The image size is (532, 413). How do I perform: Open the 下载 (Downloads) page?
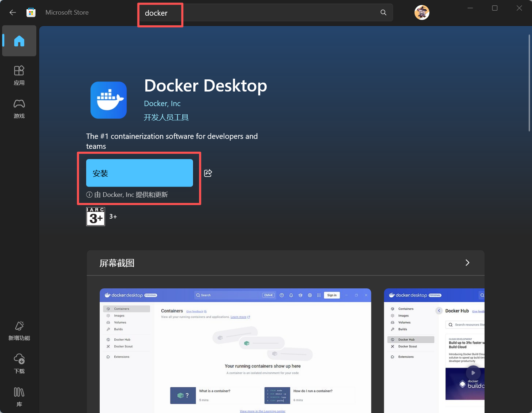point(19,364)
